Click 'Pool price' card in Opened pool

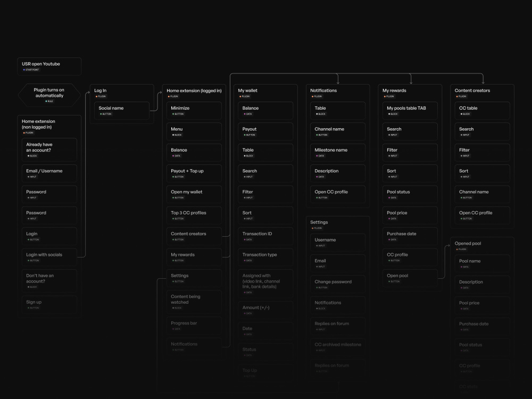(483, 305)
